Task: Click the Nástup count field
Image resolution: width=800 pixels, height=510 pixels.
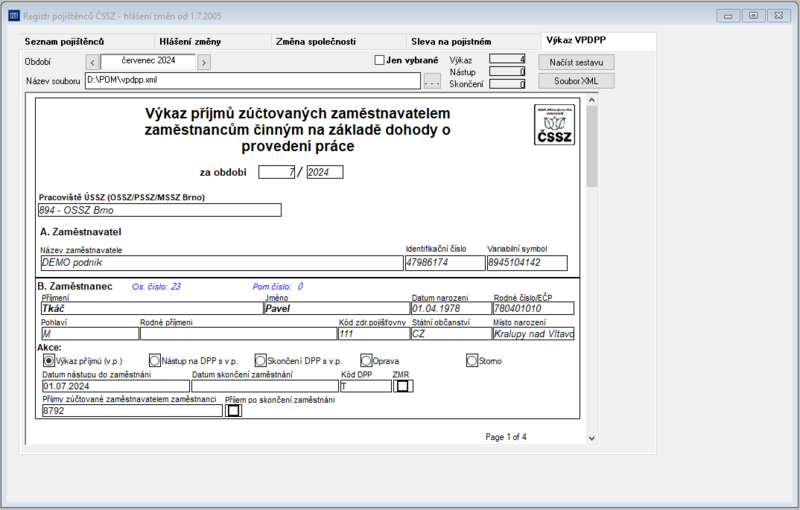Action: [x=507, y=71]
